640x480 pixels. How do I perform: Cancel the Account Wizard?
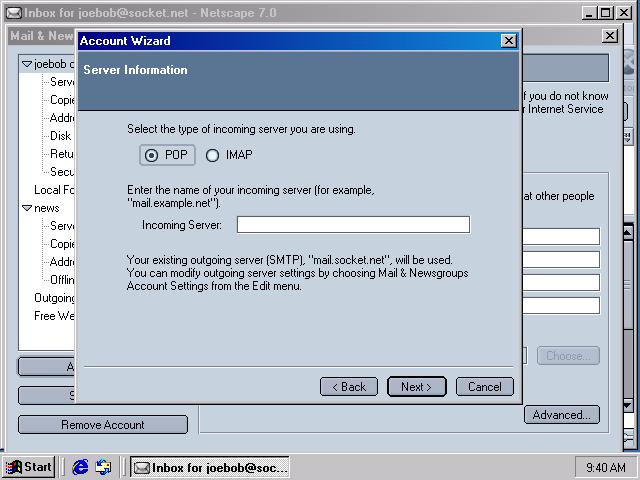pyautogui.click(x=484, y=387)
